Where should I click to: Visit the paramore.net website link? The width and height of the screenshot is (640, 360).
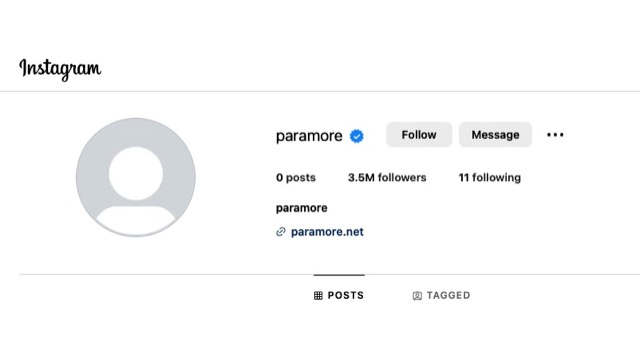(x=327, y=232)
